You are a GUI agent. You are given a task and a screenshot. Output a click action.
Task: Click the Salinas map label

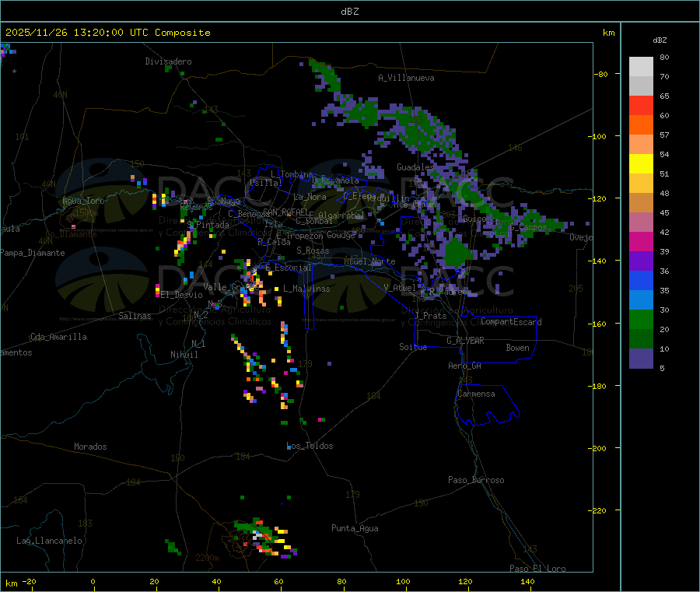tap(135, 316)
